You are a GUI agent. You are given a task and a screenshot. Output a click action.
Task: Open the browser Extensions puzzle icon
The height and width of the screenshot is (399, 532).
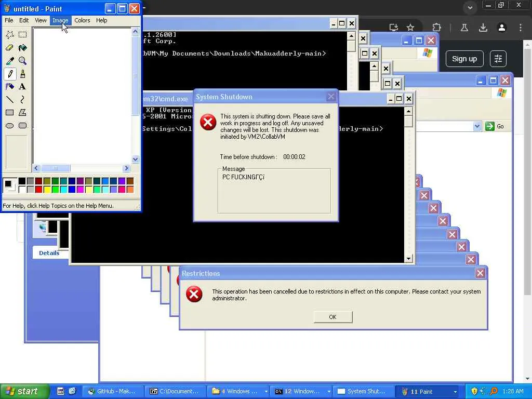[436, 28]
